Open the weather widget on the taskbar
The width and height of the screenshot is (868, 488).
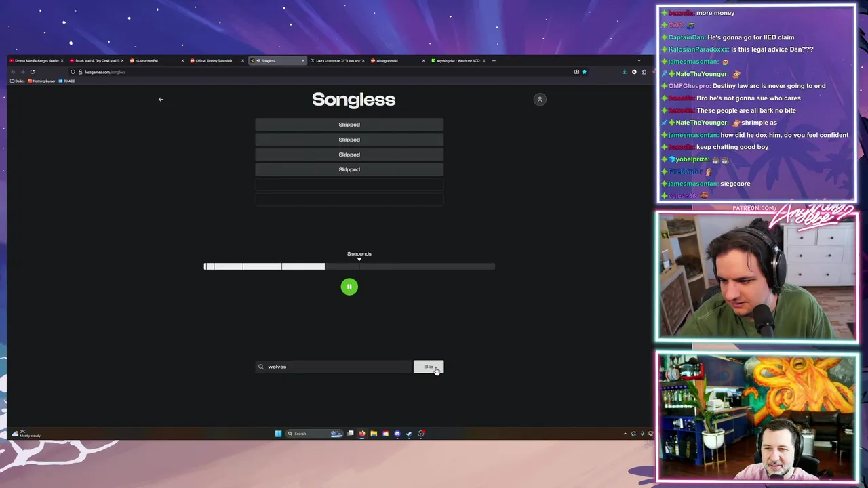[x=26, y=434]
